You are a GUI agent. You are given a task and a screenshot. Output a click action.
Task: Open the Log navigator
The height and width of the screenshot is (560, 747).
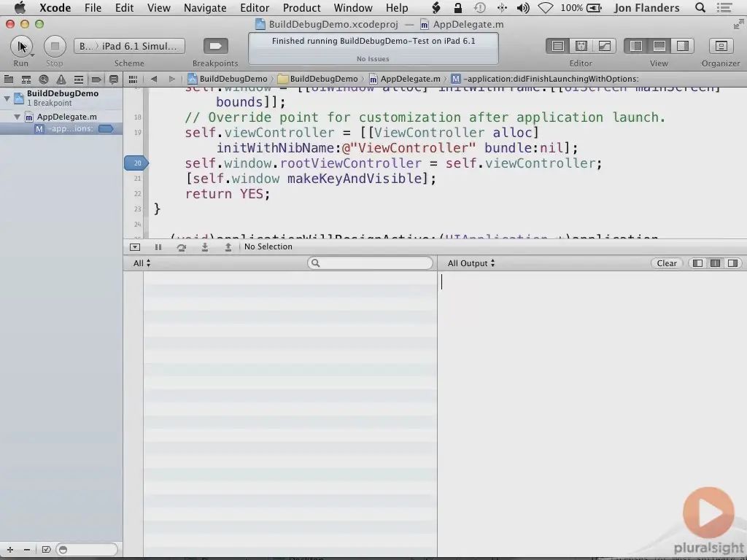pos(113,79)
